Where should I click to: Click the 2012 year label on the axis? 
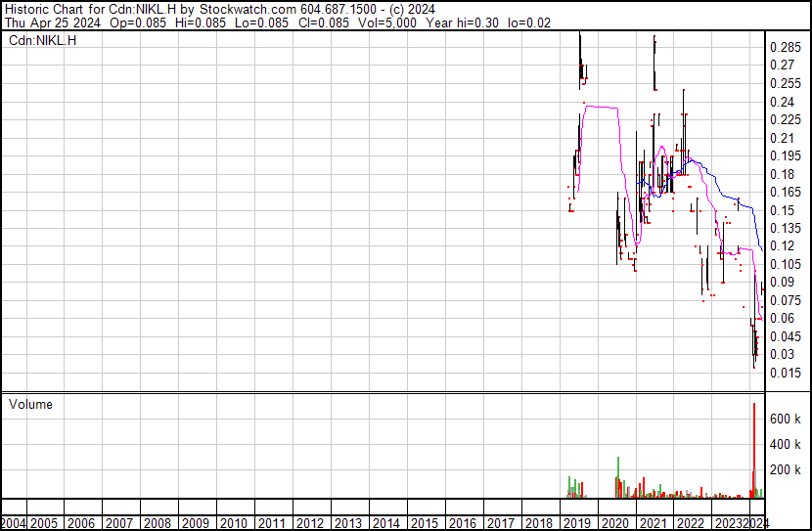click(310, 522)
